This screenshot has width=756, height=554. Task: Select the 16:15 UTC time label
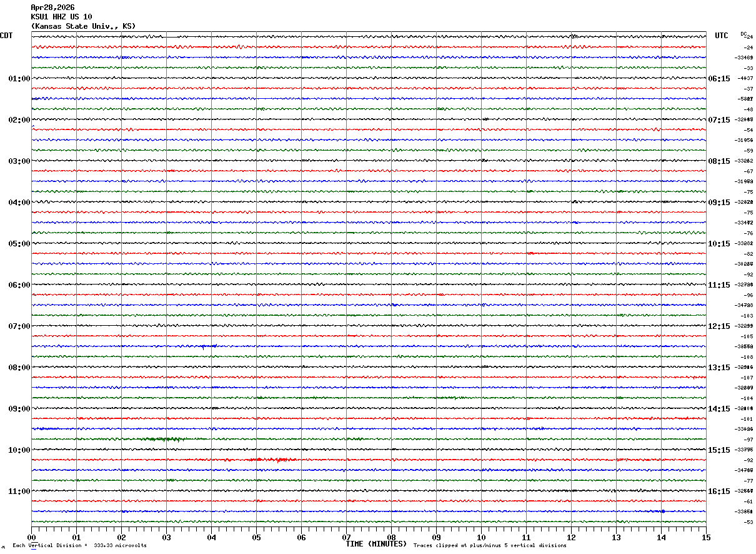[x=719, y=491]
